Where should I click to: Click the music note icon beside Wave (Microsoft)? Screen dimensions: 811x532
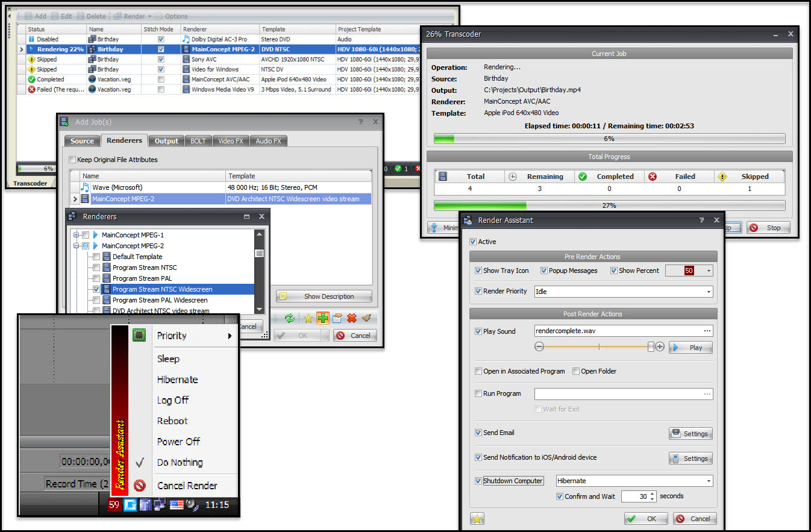(x=85, y=187)
